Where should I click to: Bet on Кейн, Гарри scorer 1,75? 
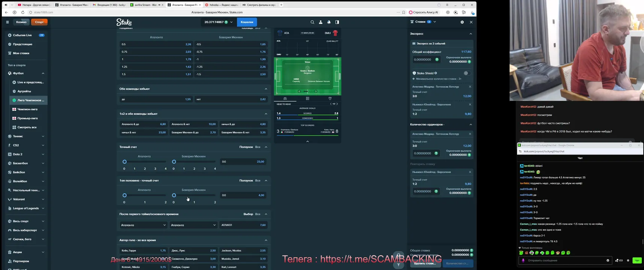pos(144,250)
